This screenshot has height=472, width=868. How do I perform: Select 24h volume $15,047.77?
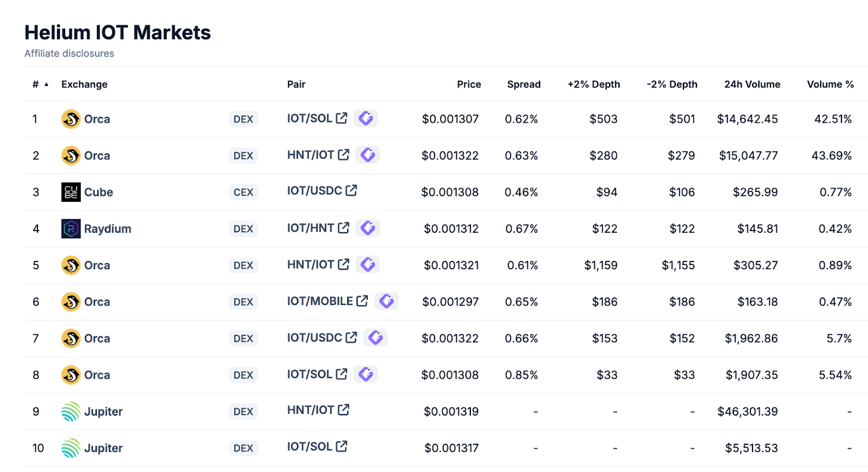click(x=748, y=156)
